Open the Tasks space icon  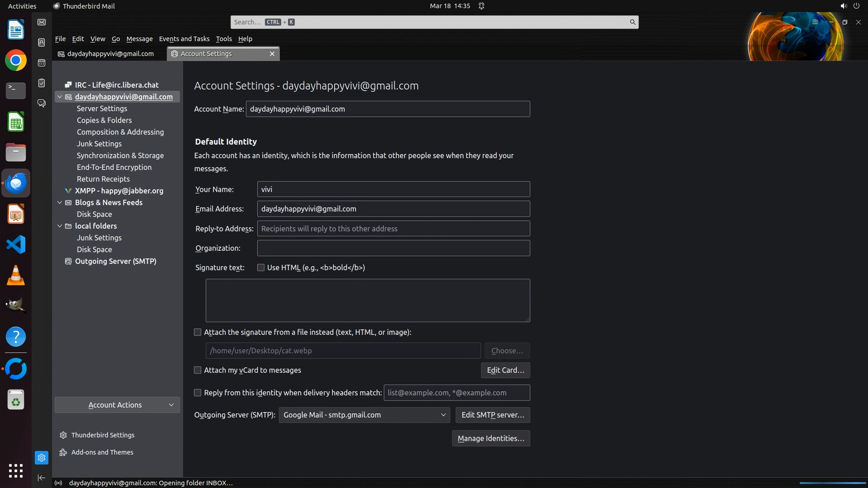click(42, 83)
